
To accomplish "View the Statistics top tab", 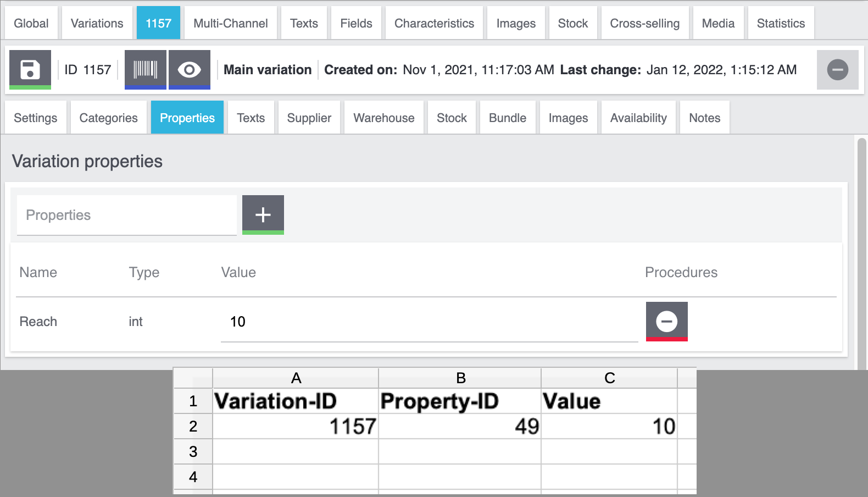I will click(781, 23).
